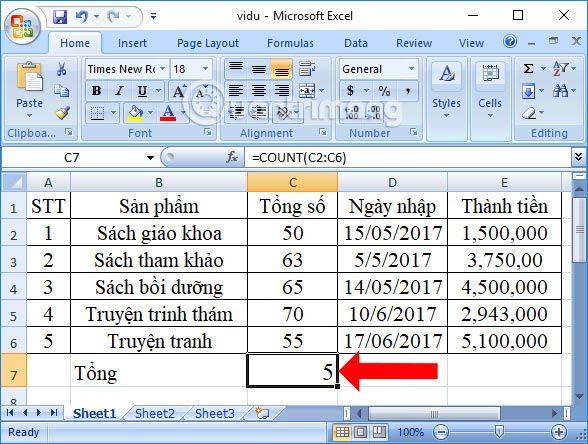Select Bottom Align

[282, 69]
